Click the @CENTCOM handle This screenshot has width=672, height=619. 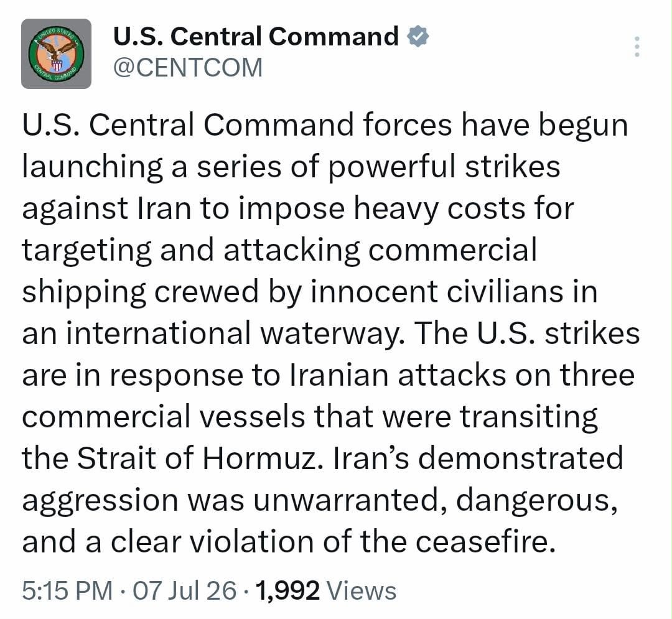(188, 68)
